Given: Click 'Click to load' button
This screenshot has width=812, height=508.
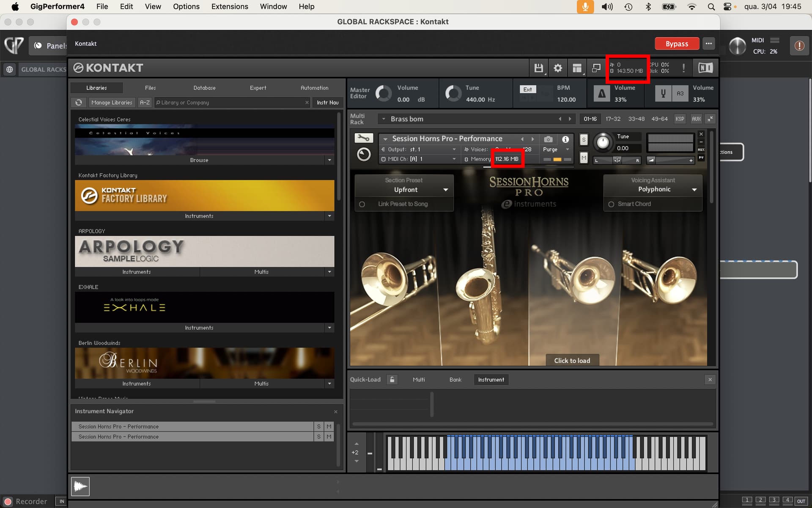Looking at the screenshot, I should [572, 360].
